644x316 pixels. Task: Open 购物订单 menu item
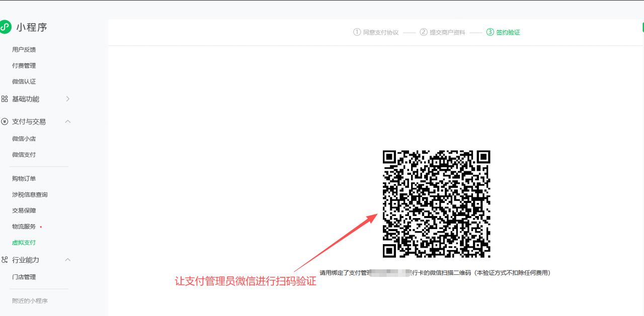click(x=24, y=179)
